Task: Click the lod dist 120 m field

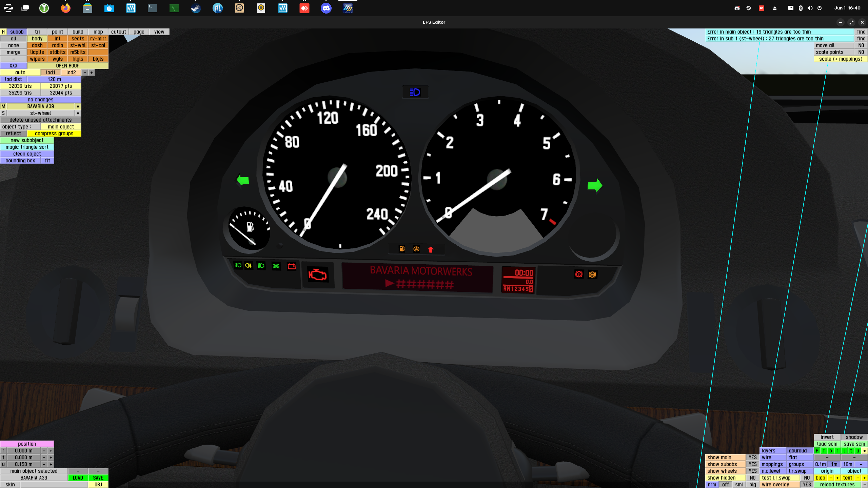Action: click(x=54, y=79)
